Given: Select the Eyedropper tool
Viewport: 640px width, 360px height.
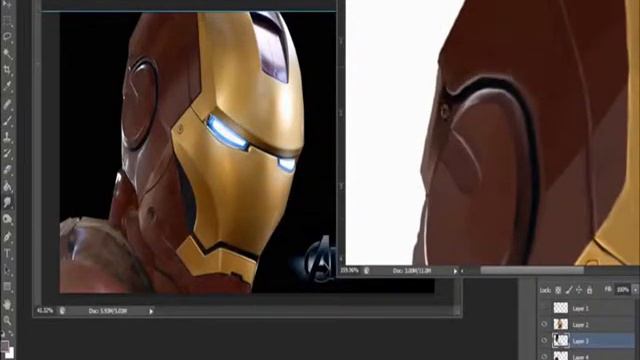Looking at the screenshot, I should (x=7, y=87).
